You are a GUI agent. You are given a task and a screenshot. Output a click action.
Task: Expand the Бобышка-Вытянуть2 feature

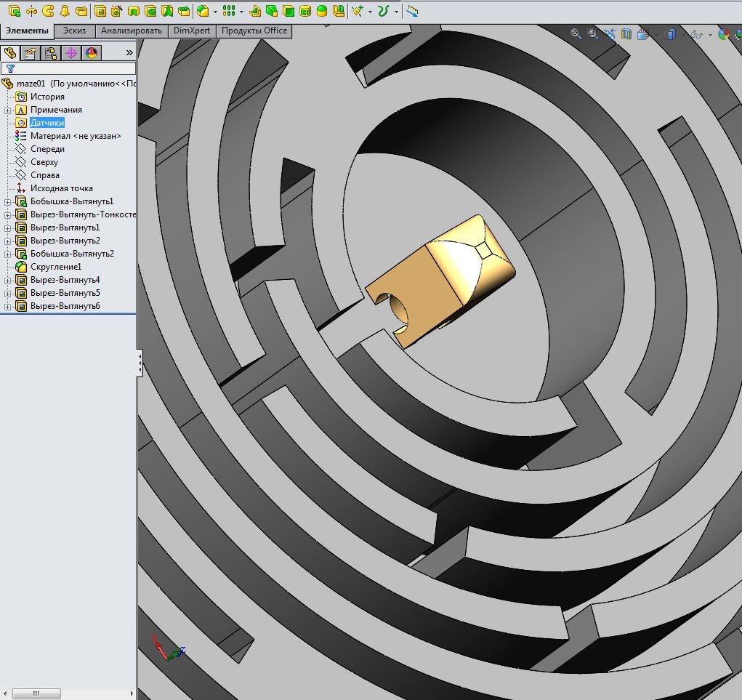click(x=6, y=253)
